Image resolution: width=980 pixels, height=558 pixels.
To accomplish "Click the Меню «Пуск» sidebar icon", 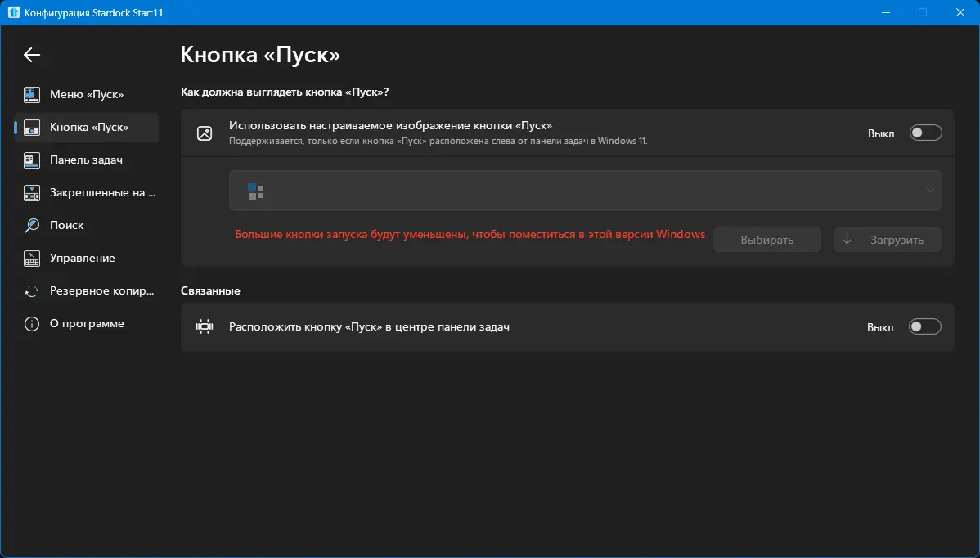I will click(32, 95).
